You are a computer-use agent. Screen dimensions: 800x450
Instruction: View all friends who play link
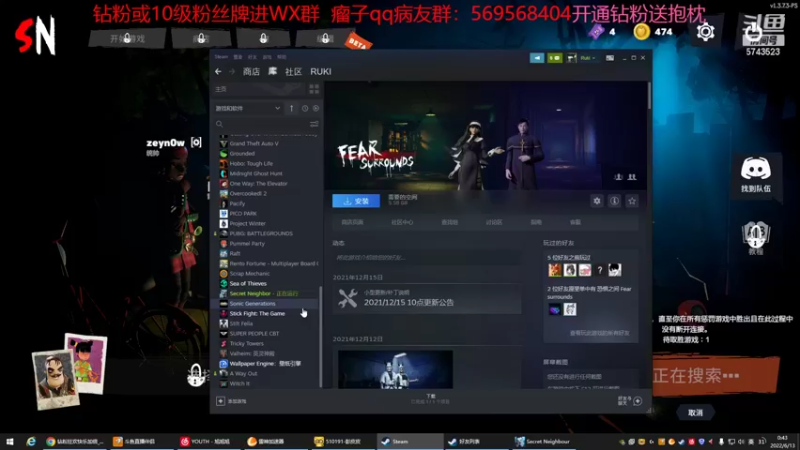tap(599, 333)
